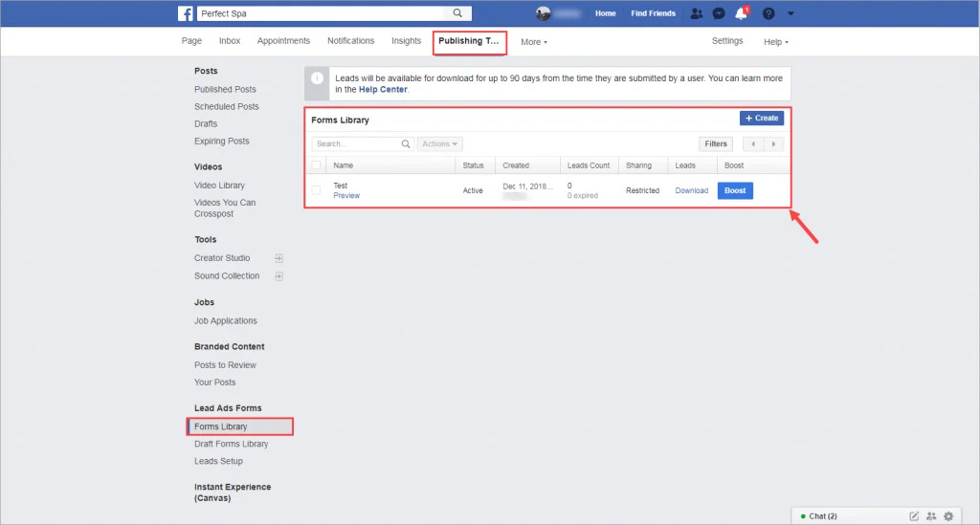Open the Messenger icon

click(719, 13)
